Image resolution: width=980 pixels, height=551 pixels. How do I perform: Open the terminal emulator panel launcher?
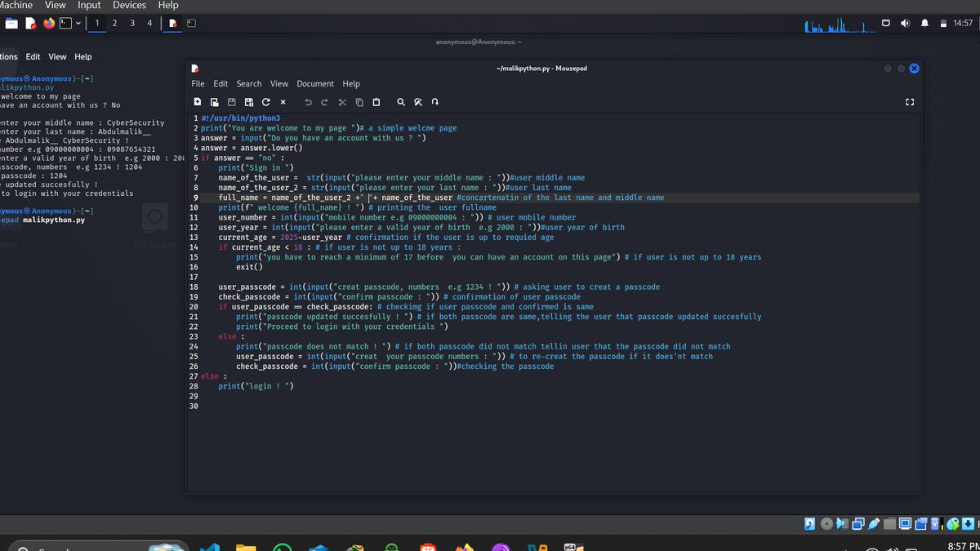click(66, 23)
